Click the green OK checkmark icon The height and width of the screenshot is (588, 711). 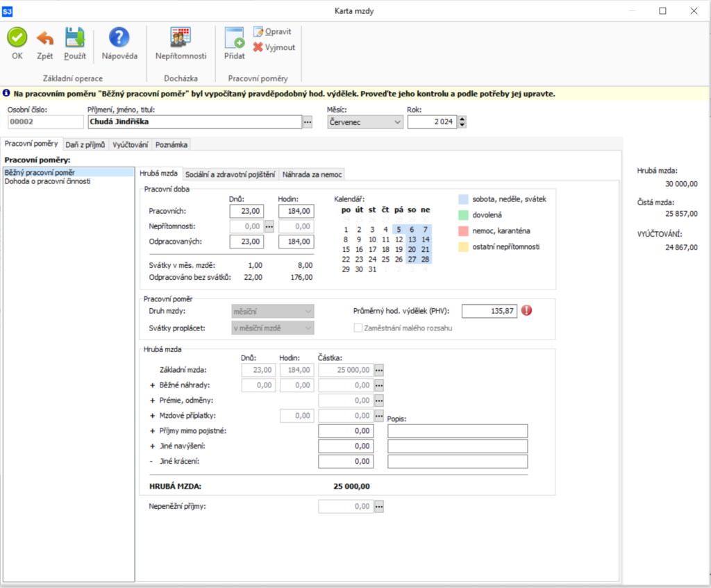tap(17, 37)
